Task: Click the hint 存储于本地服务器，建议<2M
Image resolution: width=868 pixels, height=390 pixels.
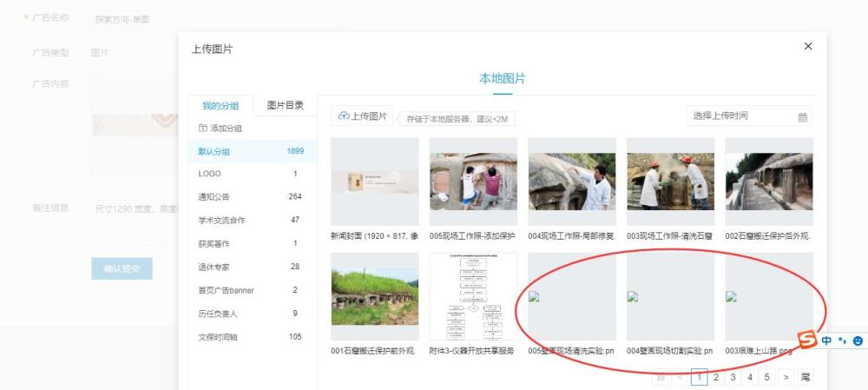Action: (x=457, y=118)
